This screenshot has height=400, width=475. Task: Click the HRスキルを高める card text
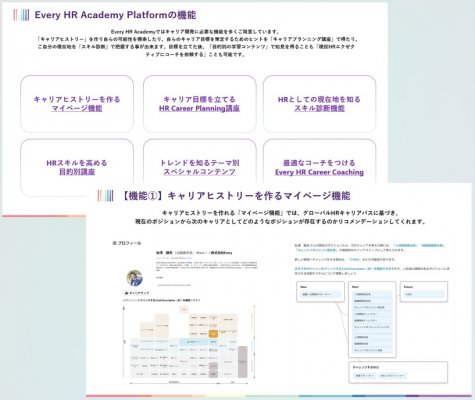pyautogui.click(x=77, y=163)
